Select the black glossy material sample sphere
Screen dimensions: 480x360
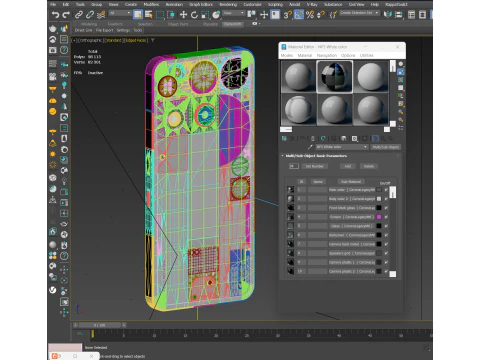334,77
